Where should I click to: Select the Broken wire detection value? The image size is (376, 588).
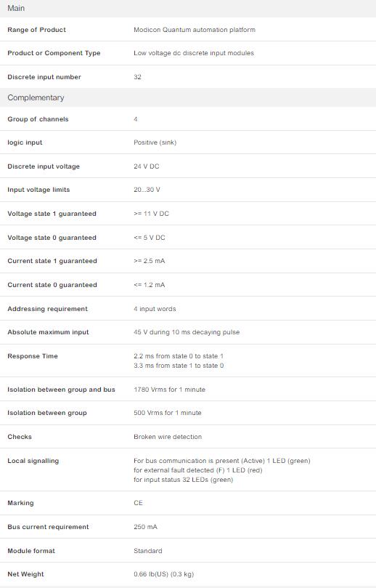[168, 437]
